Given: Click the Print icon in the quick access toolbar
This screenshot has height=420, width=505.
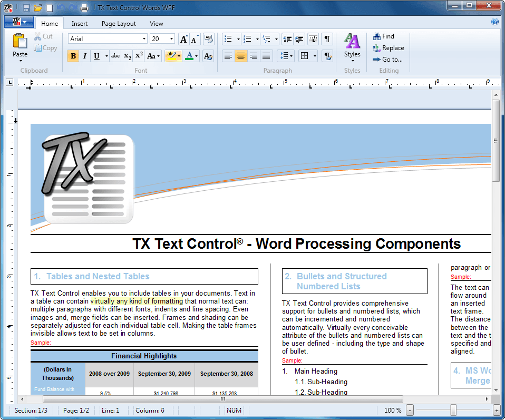Looking at the screenshot, I should tap(84, 8).
